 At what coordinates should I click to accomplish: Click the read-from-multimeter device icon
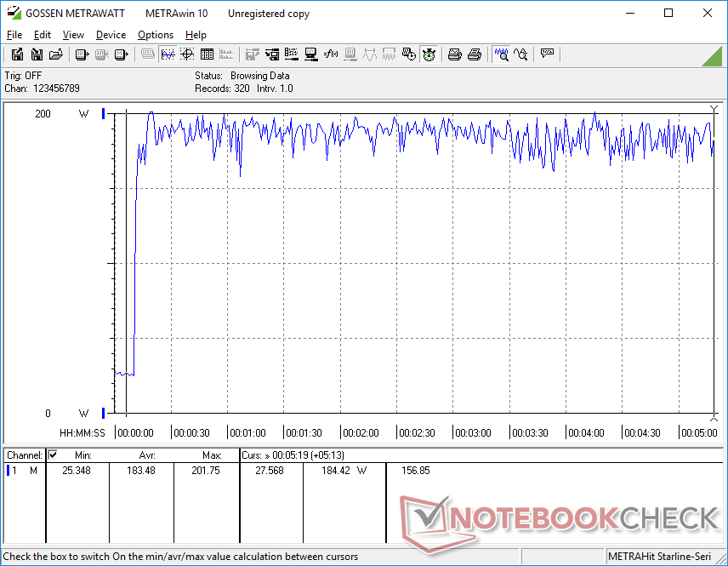click(x=82, y=54)
